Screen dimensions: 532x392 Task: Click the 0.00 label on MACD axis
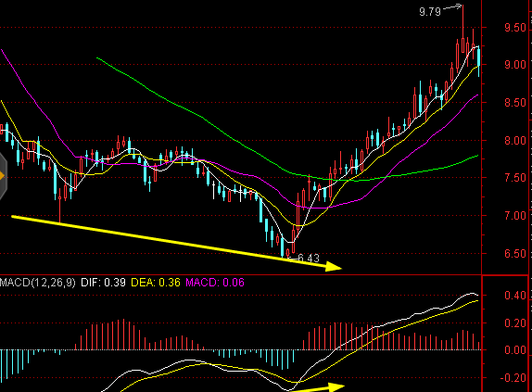click(x=515, y=350)
